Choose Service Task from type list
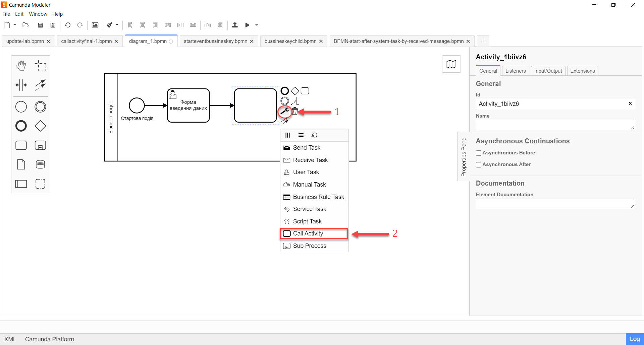Screen dimensions: 644x345 [x=314, y=209]
